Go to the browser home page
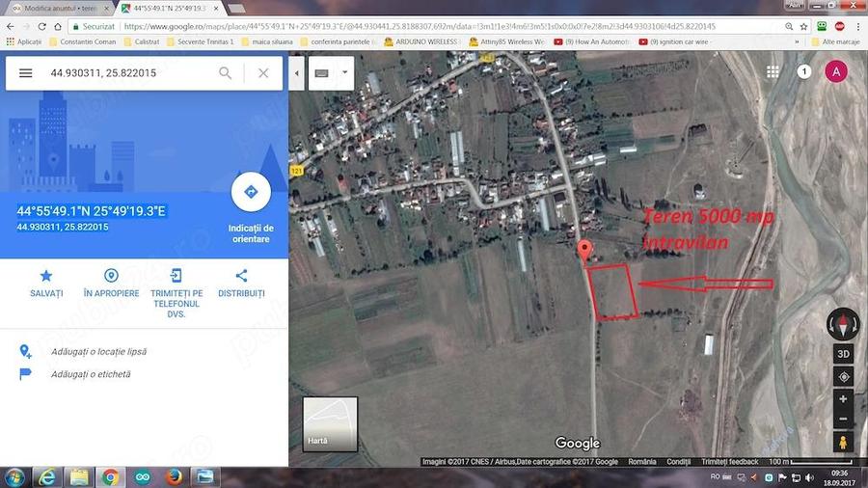This screenshot has height=488, width=868. [58, 27]
